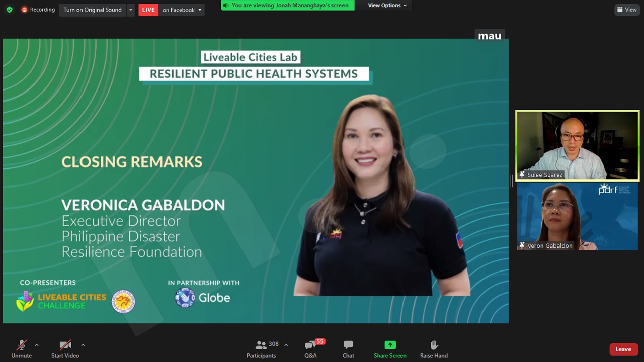
Task: Expand the video settings caret
Action: click(x=83, y=345)
